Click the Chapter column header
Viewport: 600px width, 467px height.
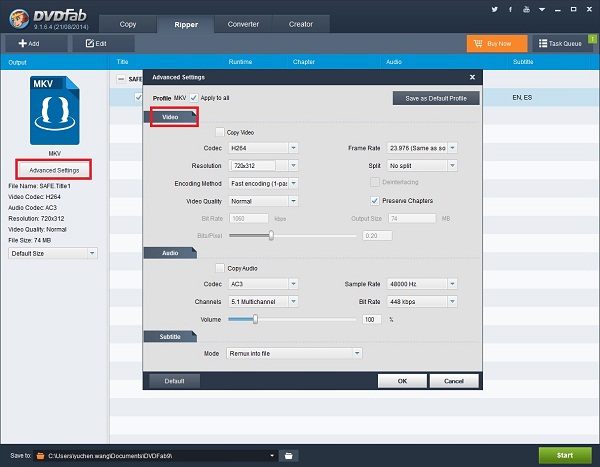click(303, 62)
